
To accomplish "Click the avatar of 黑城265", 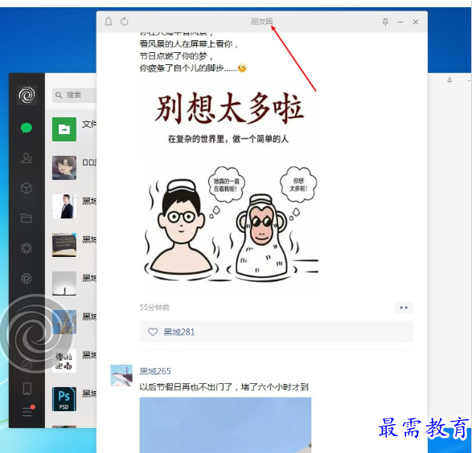I will [121, 375].
